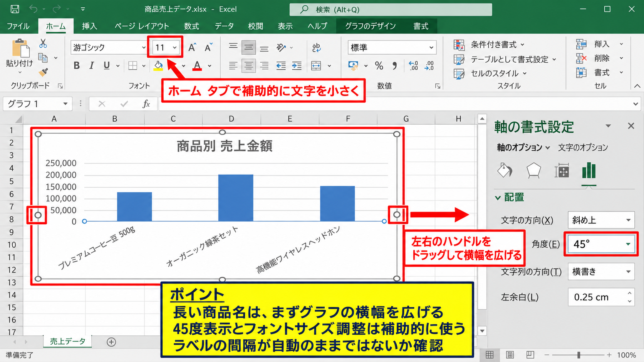Open the グラフ 1 Name Box dropdown
This screenshot has width=644, height=362.
[x=65, y=103]
